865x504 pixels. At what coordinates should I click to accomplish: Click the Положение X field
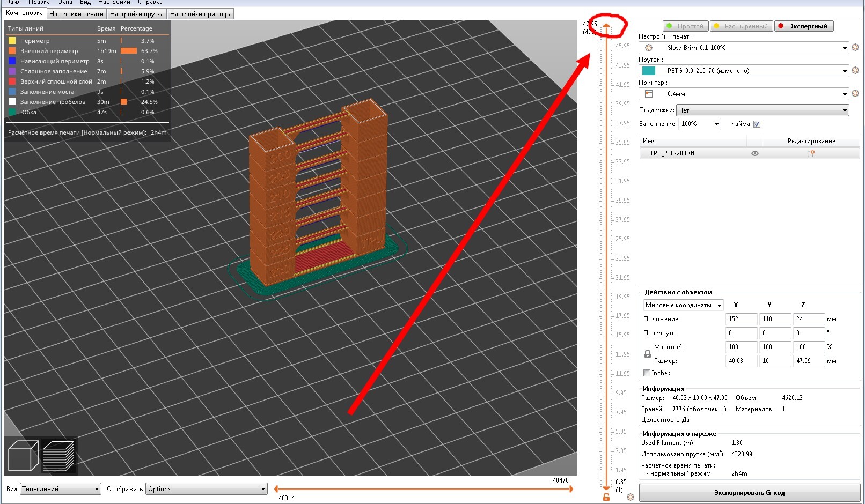pyautogui.click(x=741, y=319)
